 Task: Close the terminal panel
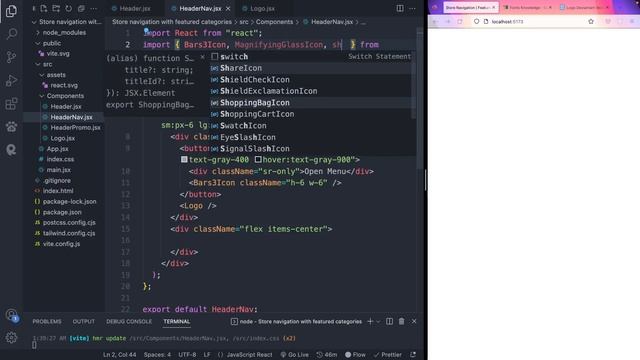pos(414,322)
